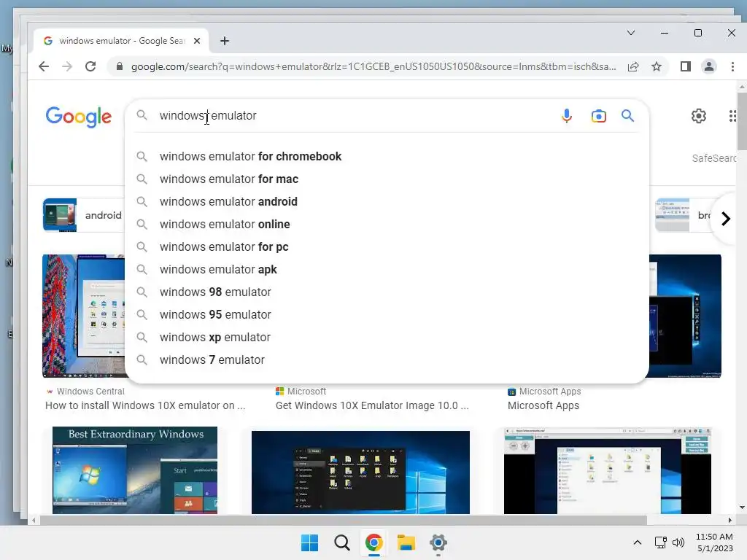
Task: Open the browser-based Windows emulator thumbnail
Action: [608, 470]
